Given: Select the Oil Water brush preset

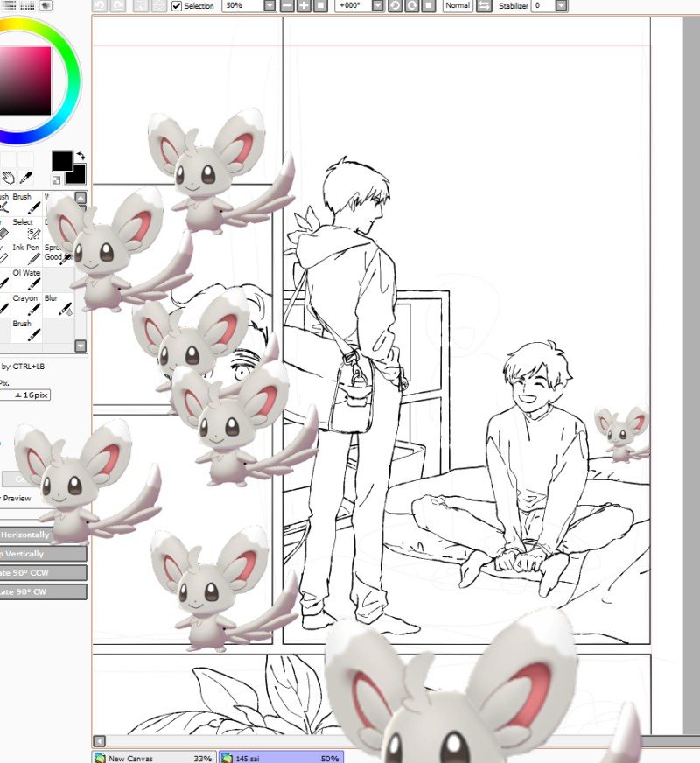Looking at the screenshot, I should coord(27,279).
